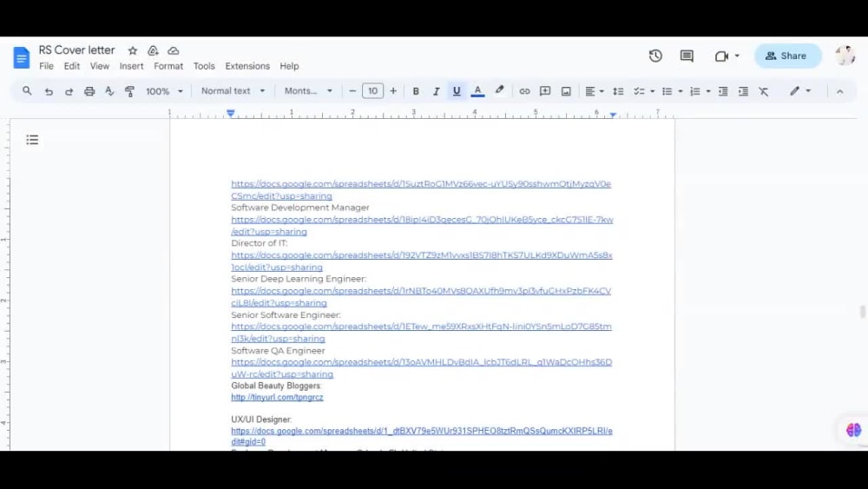868x489 pixels.
Task: Click the document title RS Cover letter
Action: tap(77, 50)
